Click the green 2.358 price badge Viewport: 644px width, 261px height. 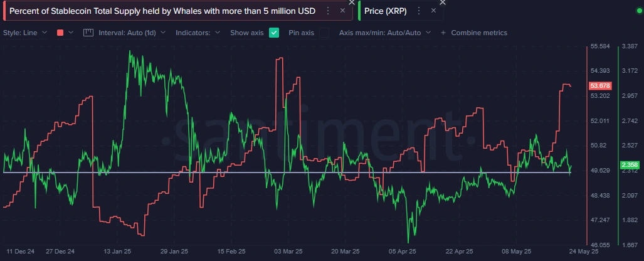pos(628,165)
